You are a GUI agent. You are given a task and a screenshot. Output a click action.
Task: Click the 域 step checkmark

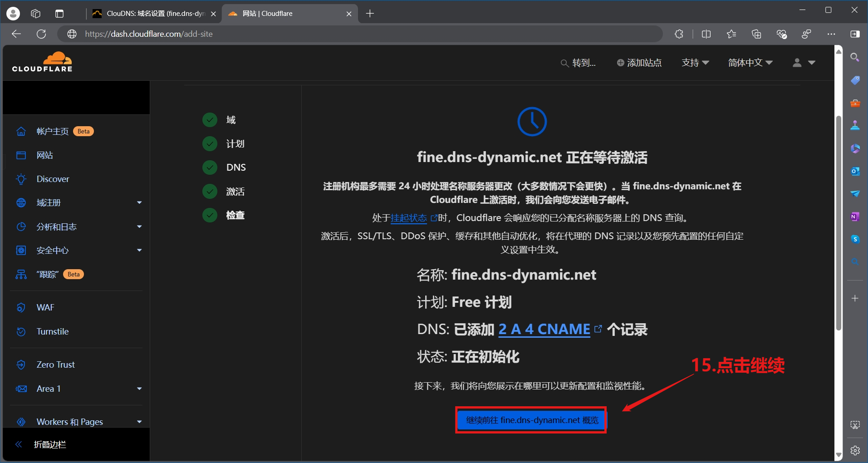tap(210, 120)
